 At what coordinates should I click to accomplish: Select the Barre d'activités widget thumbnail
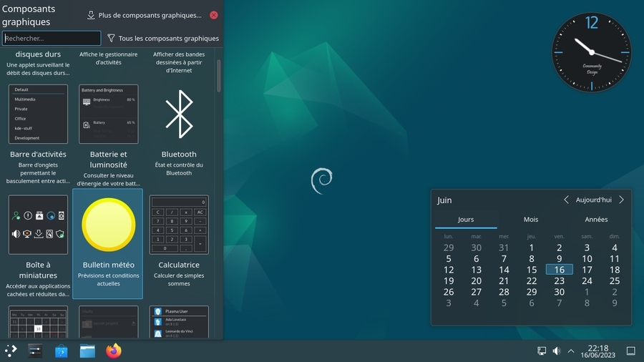tap(38, 114)
